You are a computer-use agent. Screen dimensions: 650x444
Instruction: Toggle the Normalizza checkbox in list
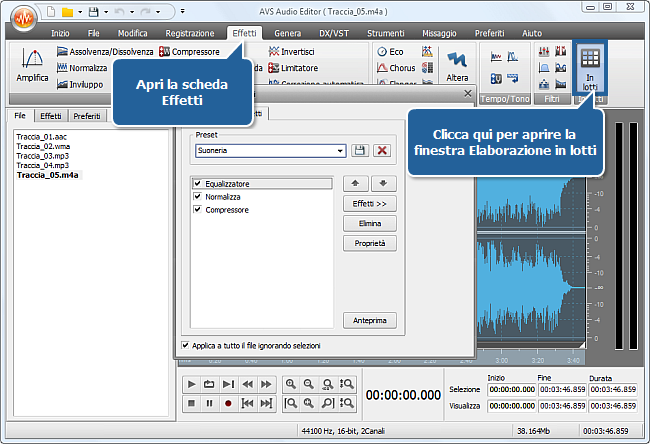coord(198,197)
